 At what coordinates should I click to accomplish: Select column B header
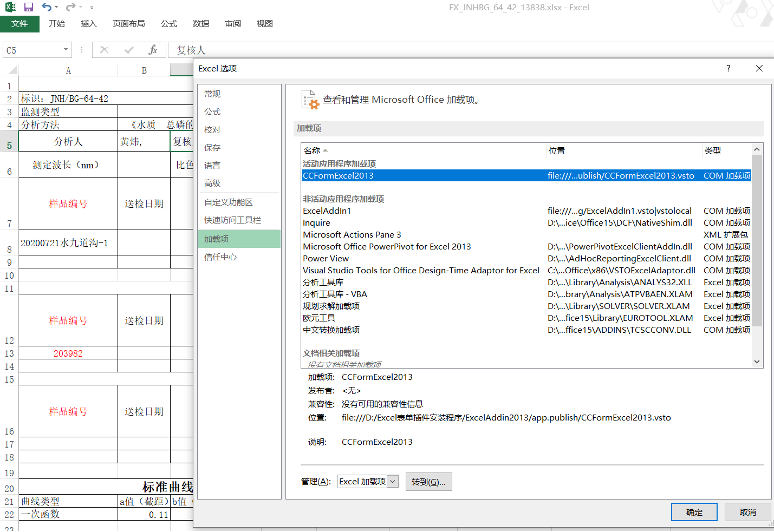click(x=144, y=70)
